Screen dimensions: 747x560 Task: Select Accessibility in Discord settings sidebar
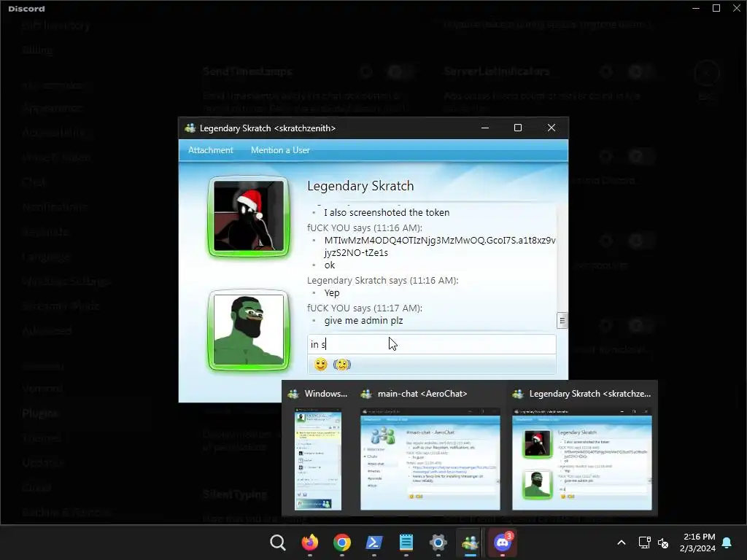53,133
